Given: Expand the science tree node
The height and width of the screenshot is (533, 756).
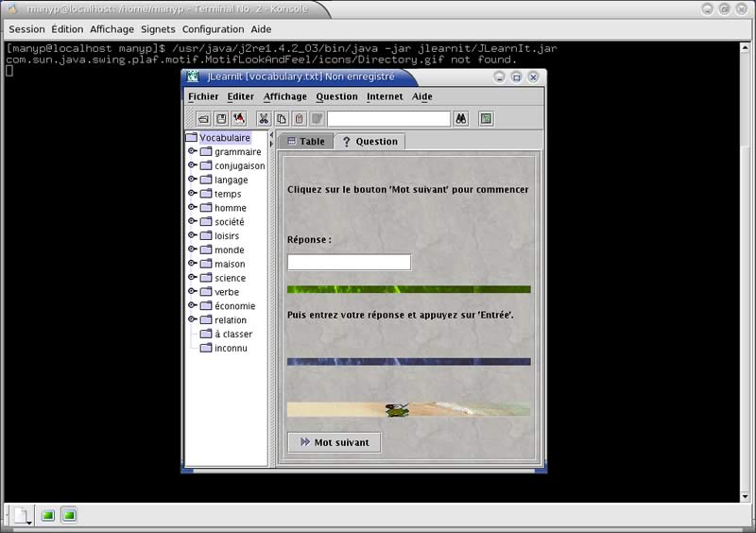Looking at the screenshot, I should point(192,277).
